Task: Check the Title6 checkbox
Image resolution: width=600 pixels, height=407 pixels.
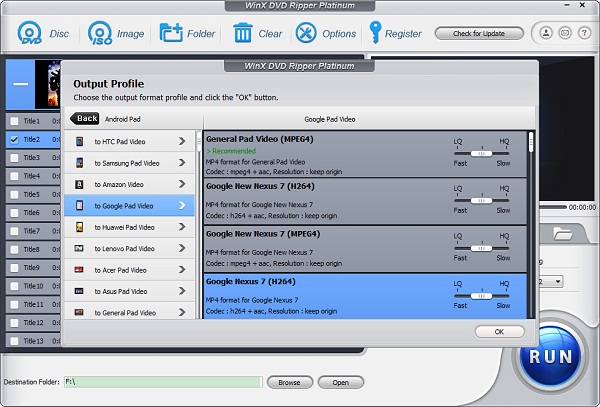Action: pos(14,213)
